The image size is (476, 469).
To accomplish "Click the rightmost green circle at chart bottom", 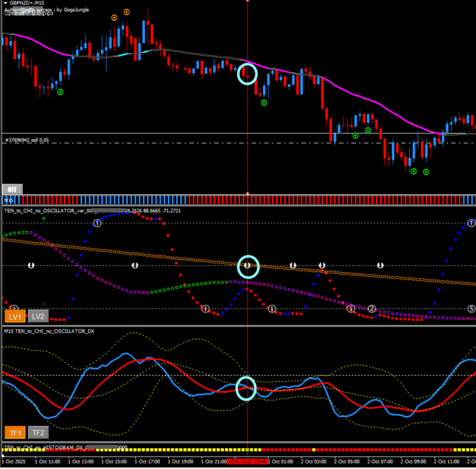I will pyautogui.click(x=426, y=172).
